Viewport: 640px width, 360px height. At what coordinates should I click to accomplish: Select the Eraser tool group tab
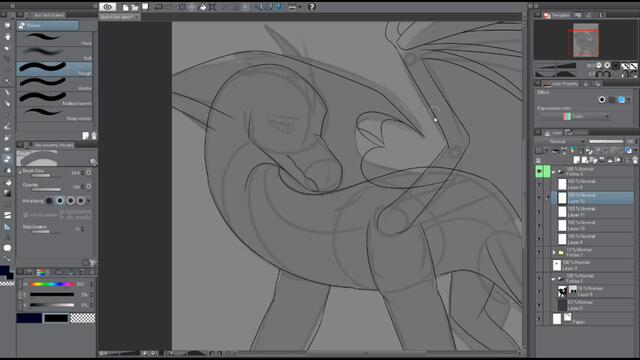(48, 25)
